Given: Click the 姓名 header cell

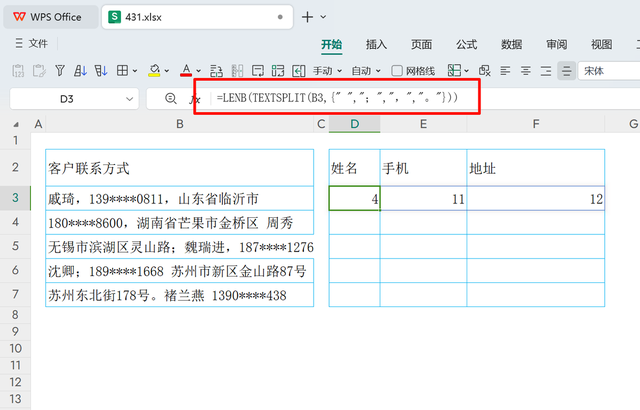Looking at the screenshot, I should click(354, 168).
